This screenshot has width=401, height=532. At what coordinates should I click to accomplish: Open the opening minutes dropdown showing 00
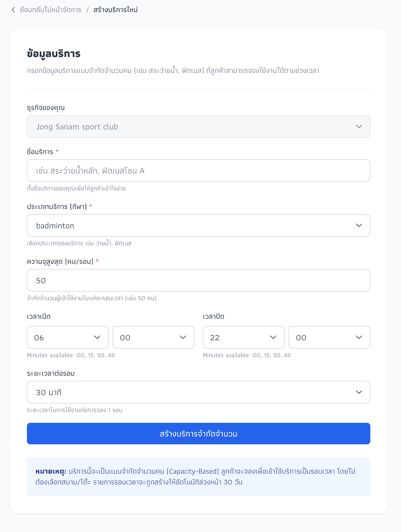[x=153, y=337]
